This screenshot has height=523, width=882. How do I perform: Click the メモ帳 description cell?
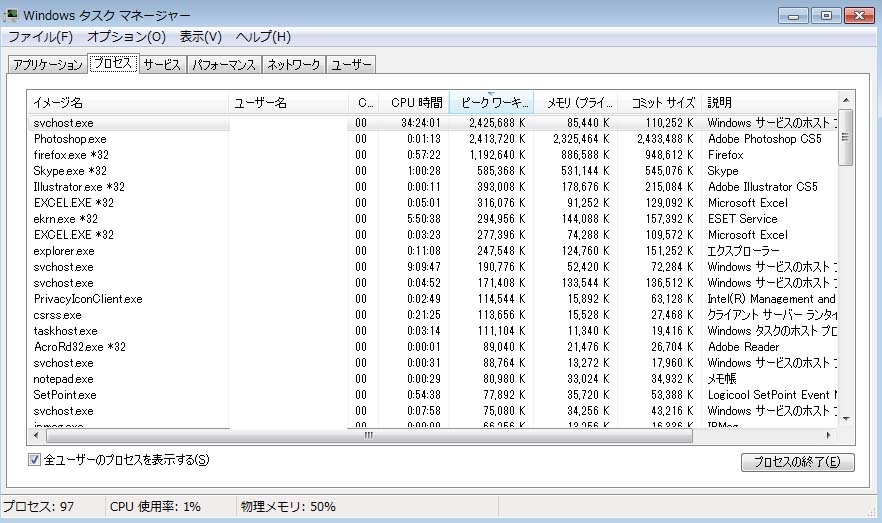tap(722, 379)
